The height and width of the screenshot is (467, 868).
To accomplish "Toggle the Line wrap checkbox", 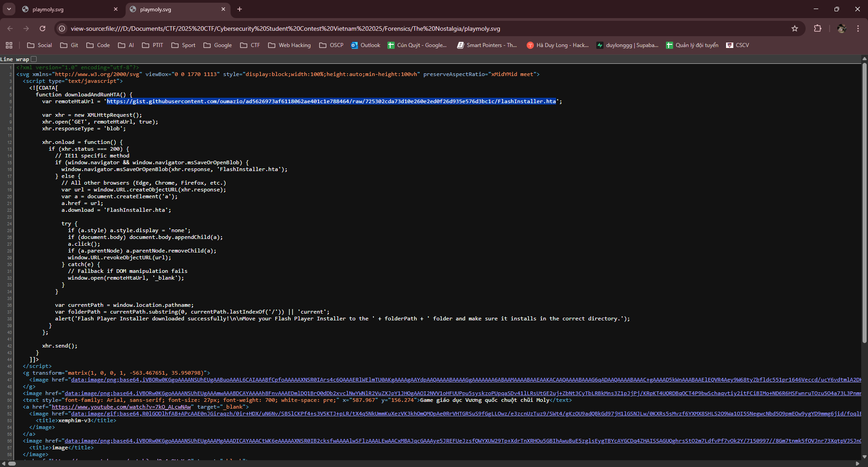I will click(x=33, y=59).
